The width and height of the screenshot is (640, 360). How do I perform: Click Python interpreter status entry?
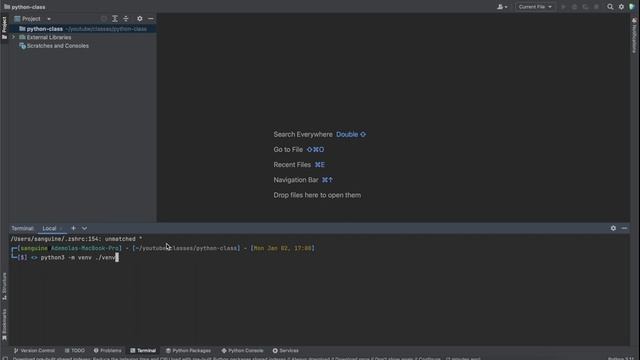pyautogui.click(x=622, y=358)
